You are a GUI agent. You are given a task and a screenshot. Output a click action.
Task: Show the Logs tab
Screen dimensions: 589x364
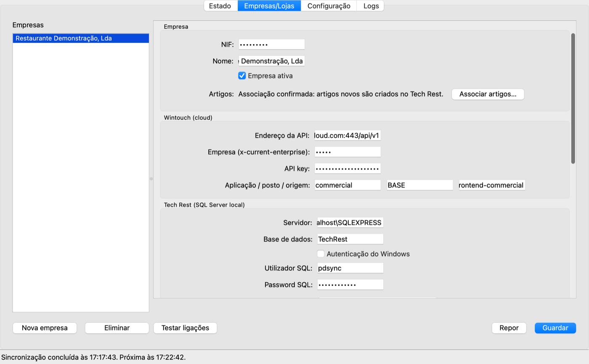click(371, 6)
